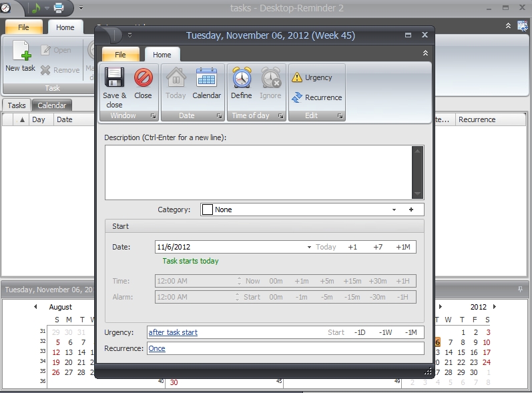Switch to the Tasks tab
Screen dimensions: 532x393
(x=17, y=105)
